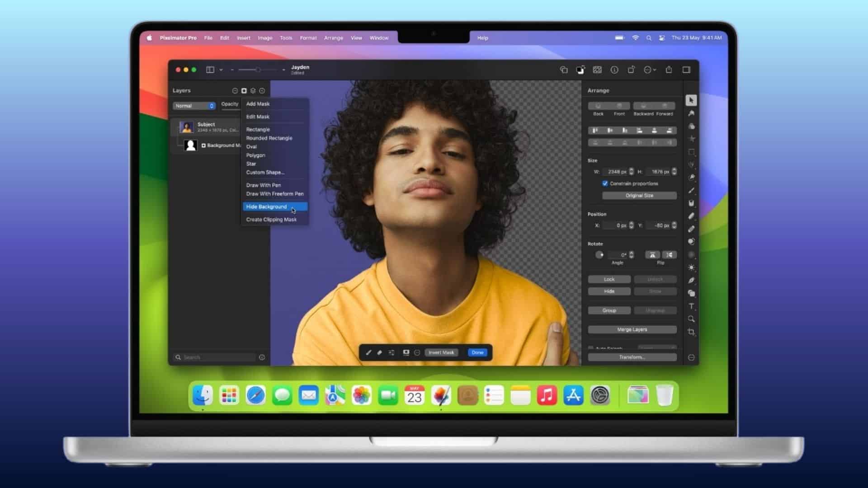Click the Lock button
The image size is (868, 488).
point(609,279)
